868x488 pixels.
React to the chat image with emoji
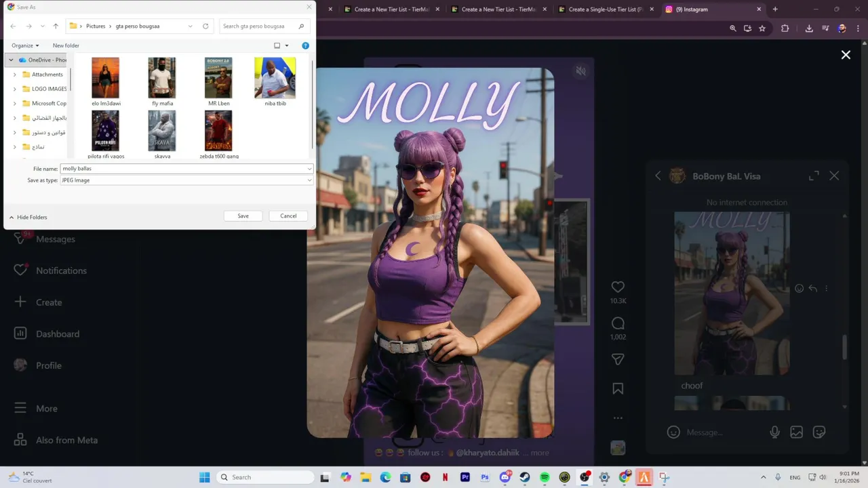point(799,288)
